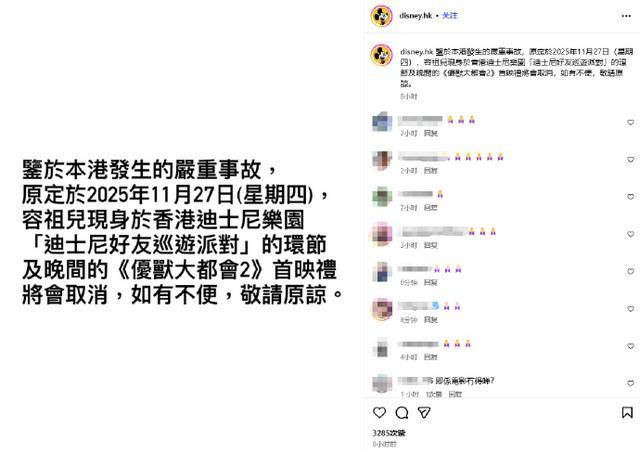
Task: Open the first commenter's blurred avatar
Action: (382, 122)
